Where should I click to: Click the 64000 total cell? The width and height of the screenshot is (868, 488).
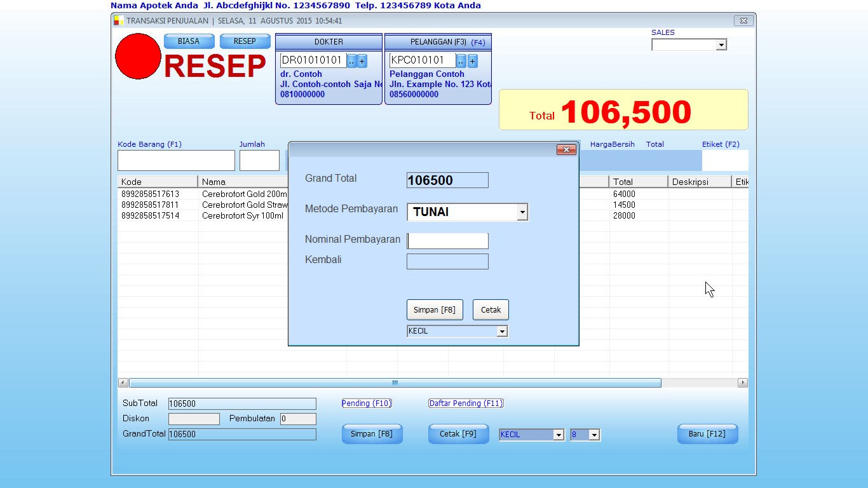tap(624, 194)
